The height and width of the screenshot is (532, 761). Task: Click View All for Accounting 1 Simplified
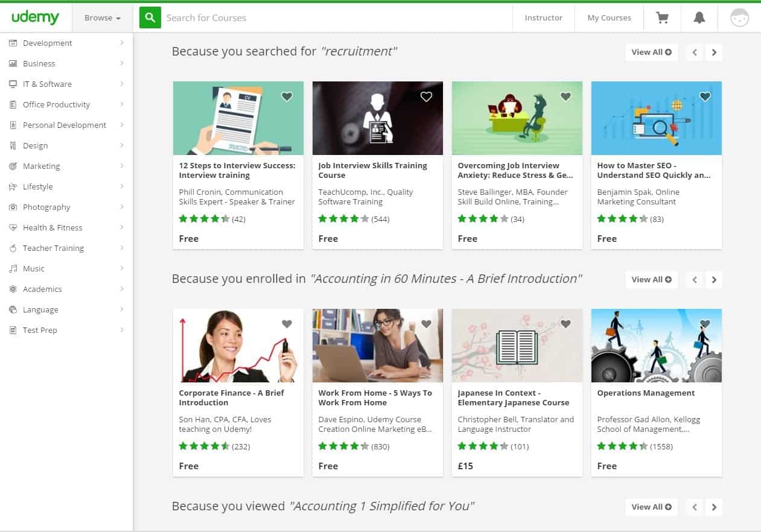[651, 507]
